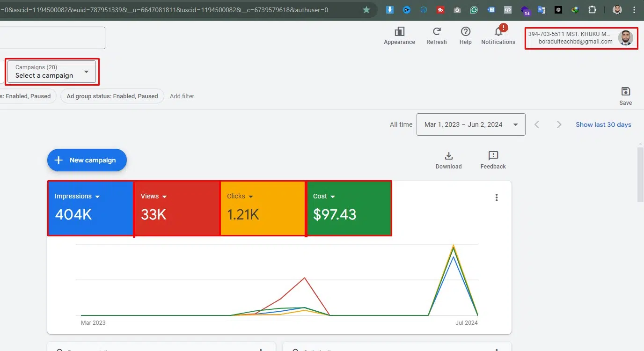Download the overview report
Image resolution: width=644 pixels, height=351 pixels.
[448, 156]
